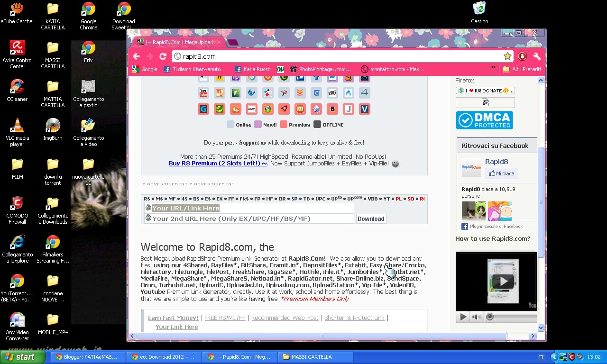Click the 'Recommended Web Host' link
Image resolution: width=607 pixels, height=364 pixels.
pyautogui.click(x=285, y=318)
